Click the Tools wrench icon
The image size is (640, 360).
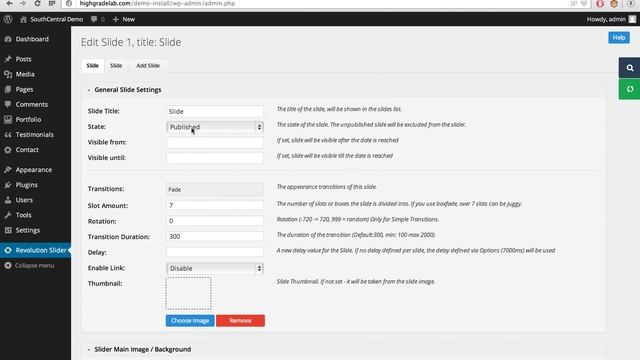point(8,215)
